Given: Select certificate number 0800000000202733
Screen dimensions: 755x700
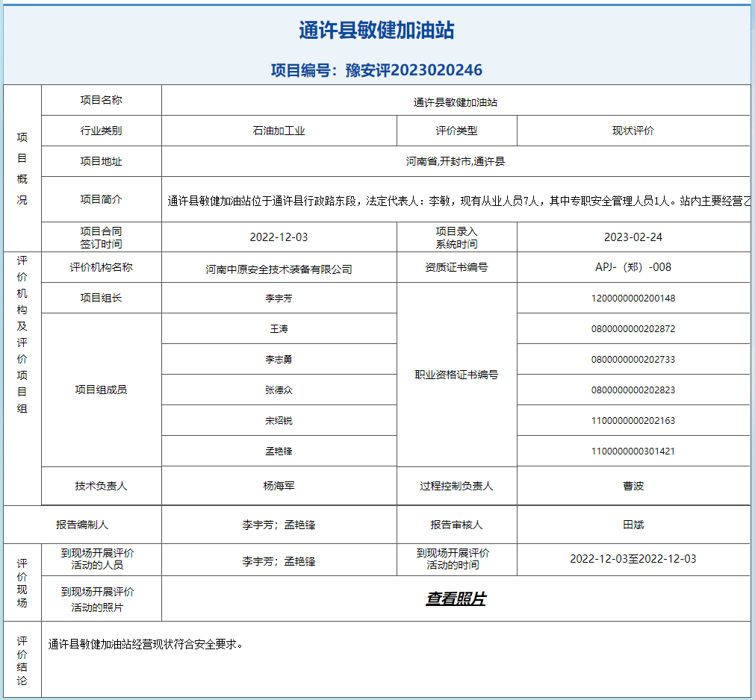Looking at the screenshot, I should tap(633, 360).
